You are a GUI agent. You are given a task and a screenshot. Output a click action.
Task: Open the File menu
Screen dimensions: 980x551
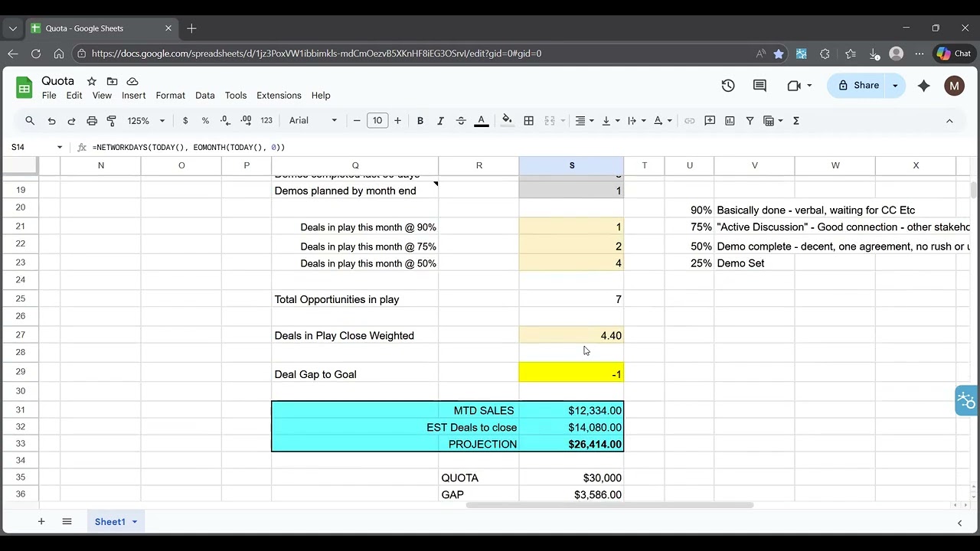coord(49,96)
